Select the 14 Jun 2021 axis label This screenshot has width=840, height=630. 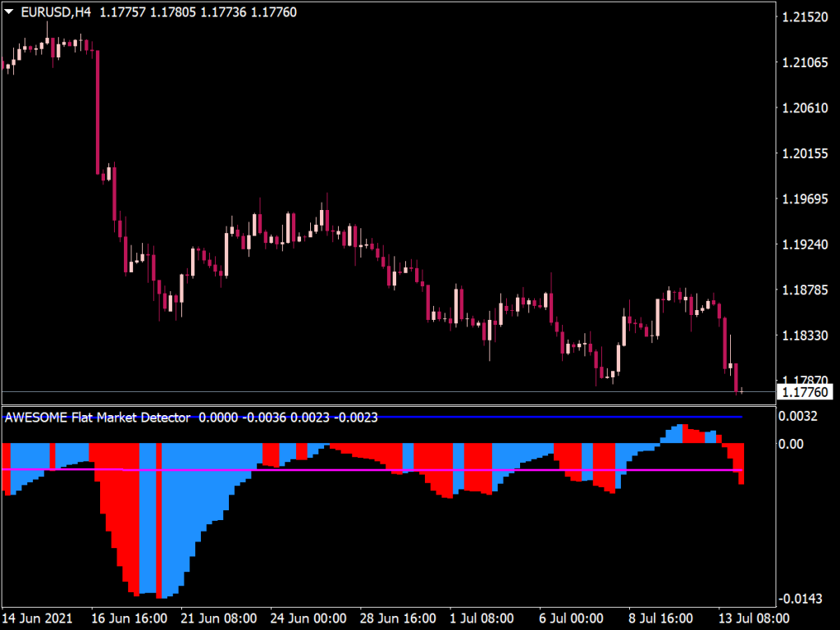click(x=39, y=619)
